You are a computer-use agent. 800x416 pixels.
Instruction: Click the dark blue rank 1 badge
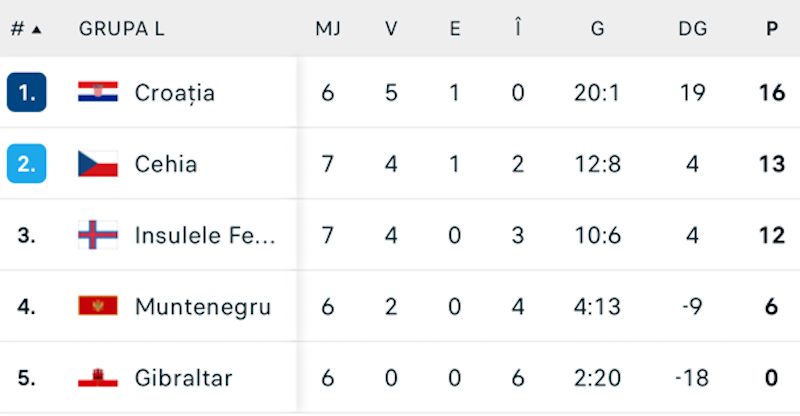tap(27, 93)
